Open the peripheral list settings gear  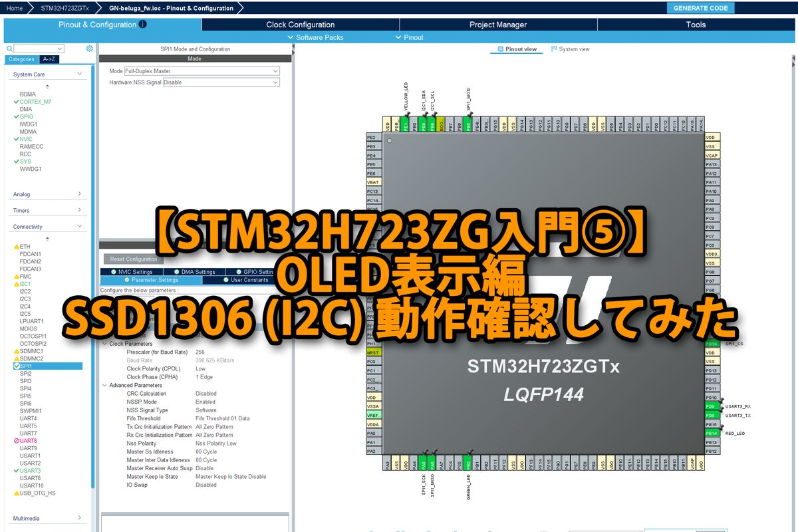[x=90, y=49]
